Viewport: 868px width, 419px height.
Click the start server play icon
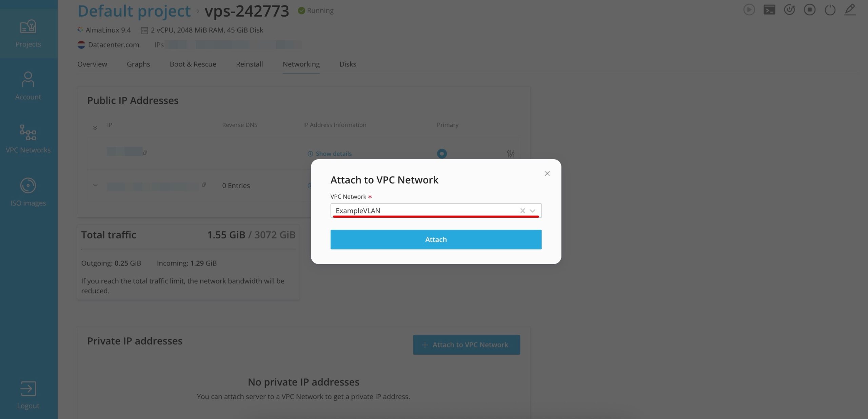point(749,10)
